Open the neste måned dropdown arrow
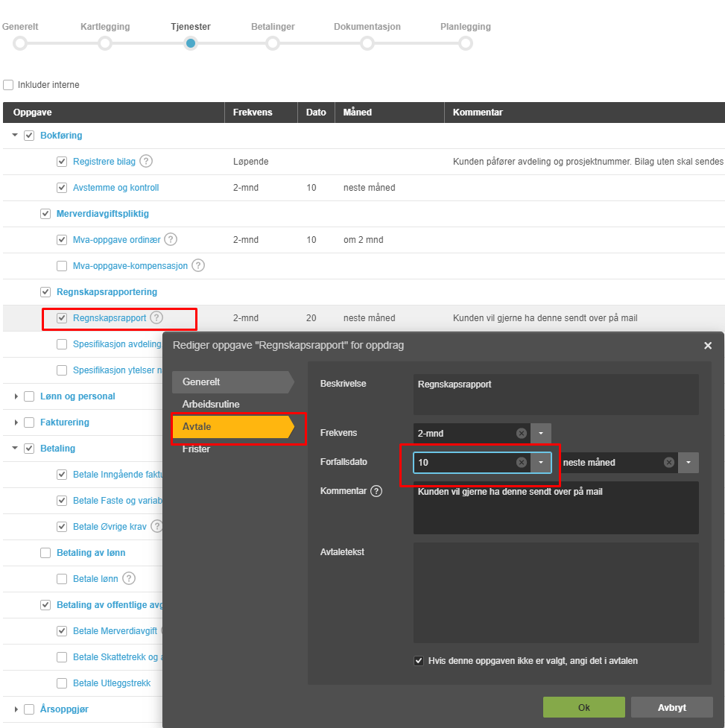725x728 pixels. coord(688,463)
